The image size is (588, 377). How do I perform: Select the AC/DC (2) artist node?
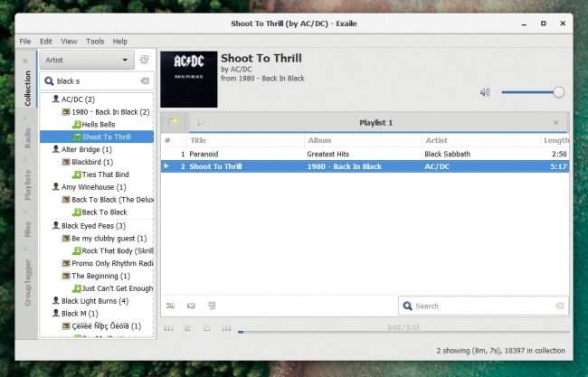coord(78,99)
